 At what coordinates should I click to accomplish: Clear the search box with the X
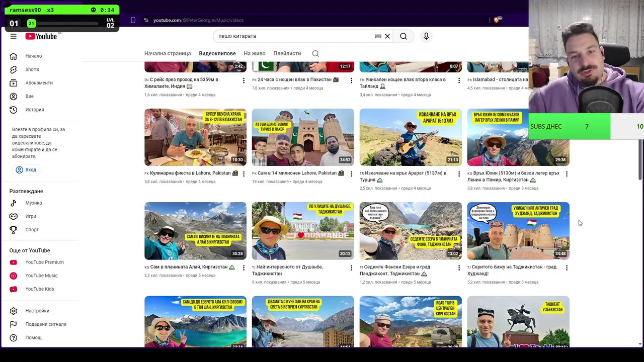(387, 36)
